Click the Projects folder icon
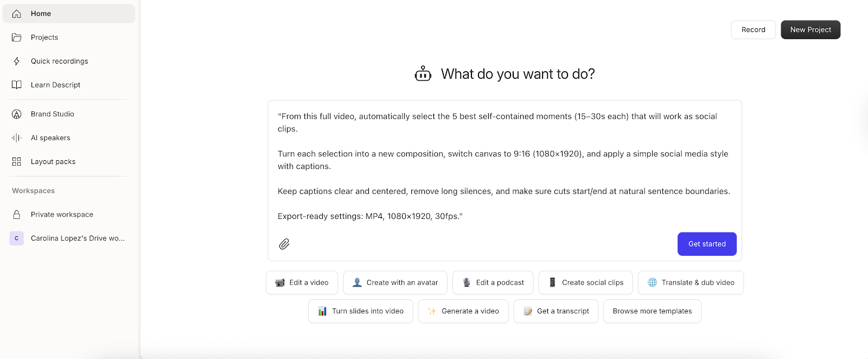This screenshot has height=359, width=868. (17, 37)
